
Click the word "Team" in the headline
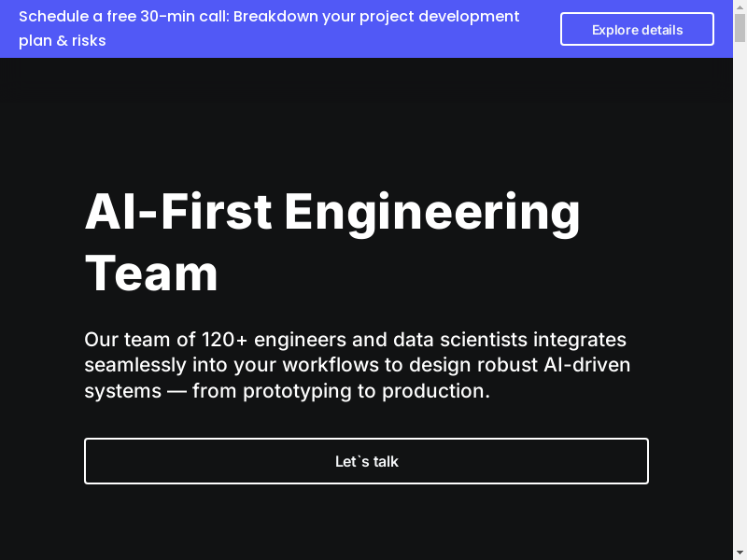(151, 273)
